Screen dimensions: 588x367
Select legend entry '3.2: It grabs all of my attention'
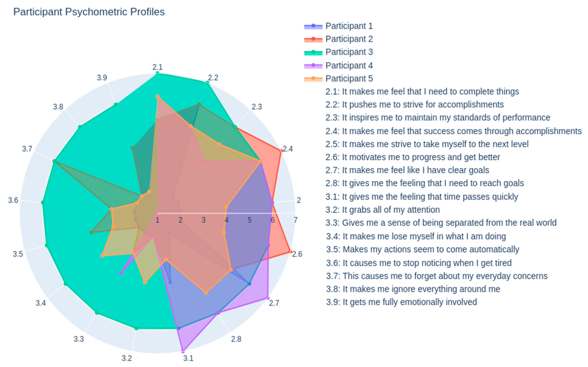383,210
